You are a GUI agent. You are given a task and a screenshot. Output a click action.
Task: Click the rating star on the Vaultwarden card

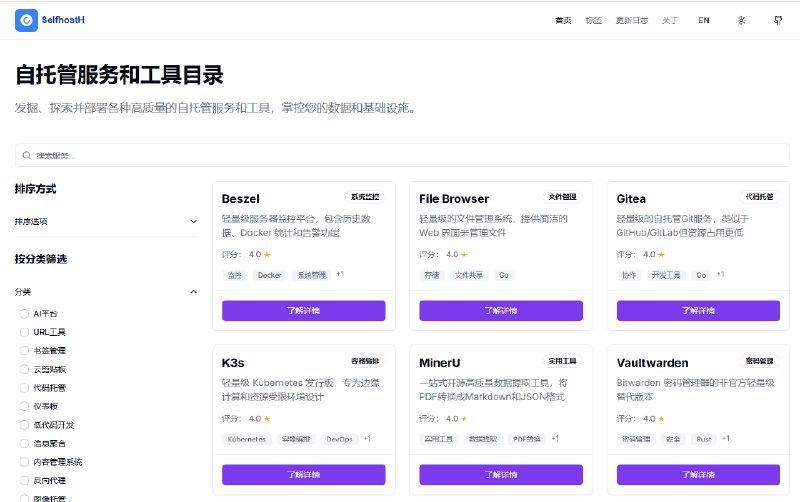coord(662,418)
